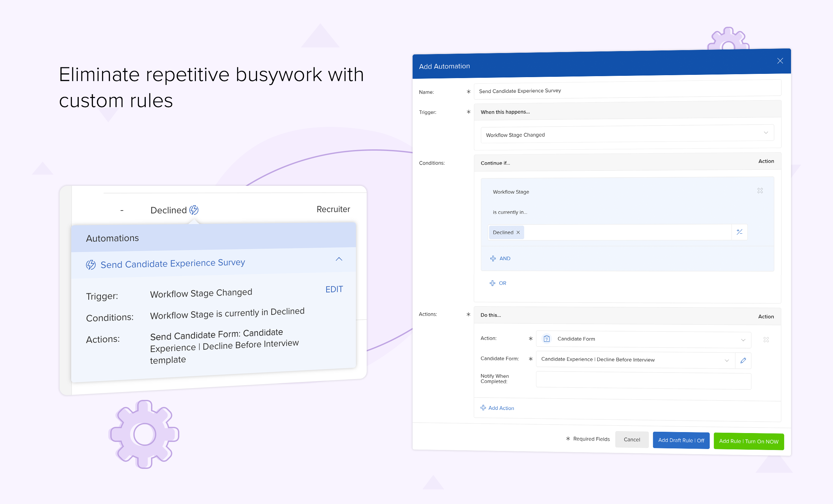The width and height of the screenshot is (833, 504).
Task: Click the Recruiter label in the workflow row
Action: tap(333, 209)
